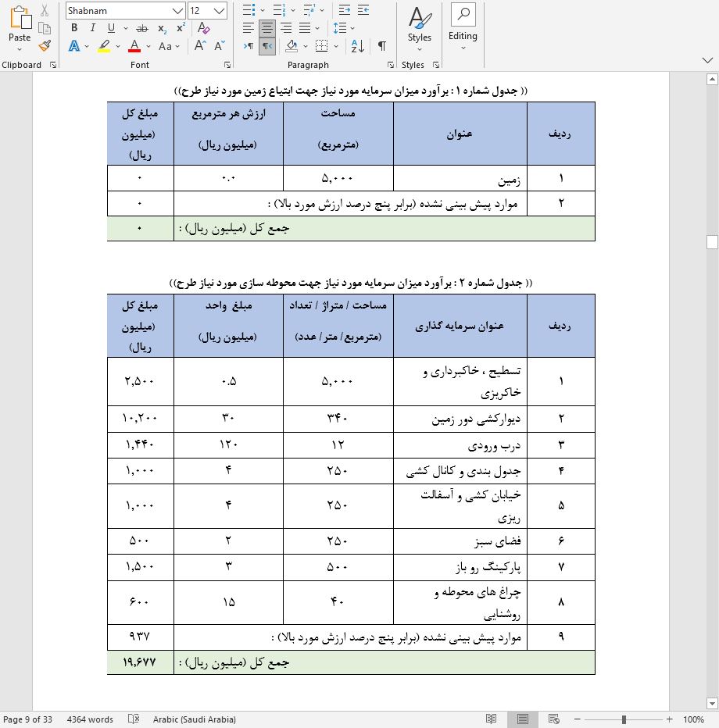This screenshot has height=728, width=719.
Task: Sort text A to Z
Action: pos(358,46)
